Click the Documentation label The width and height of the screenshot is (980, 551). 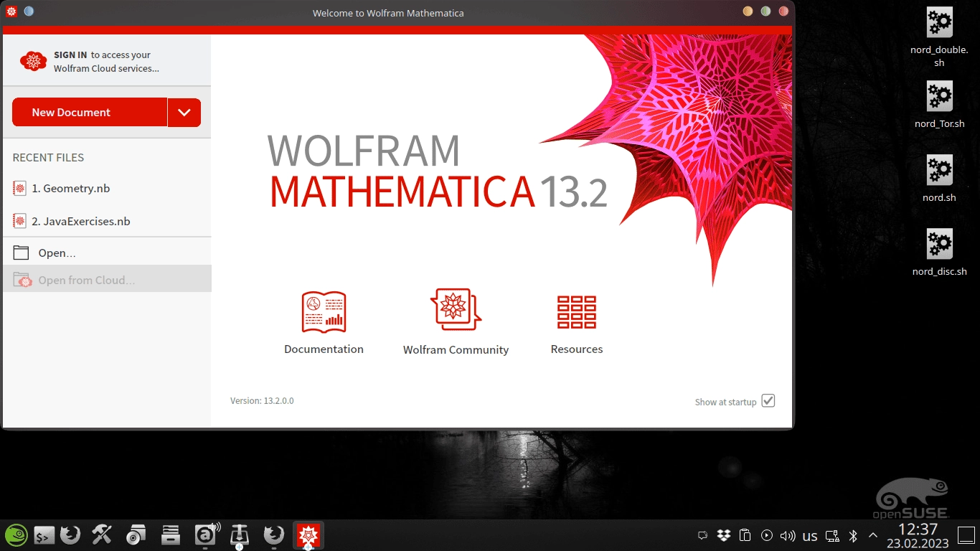[324, 349]
